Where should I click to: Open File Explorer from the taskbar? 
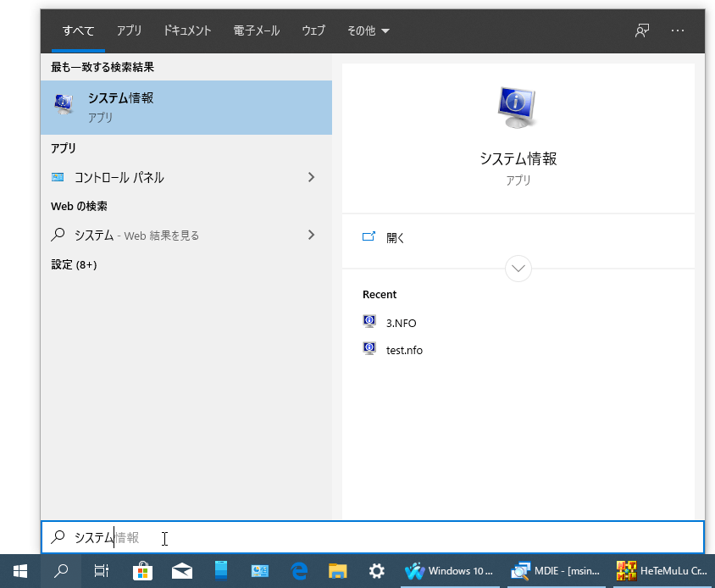click(338, 571)
